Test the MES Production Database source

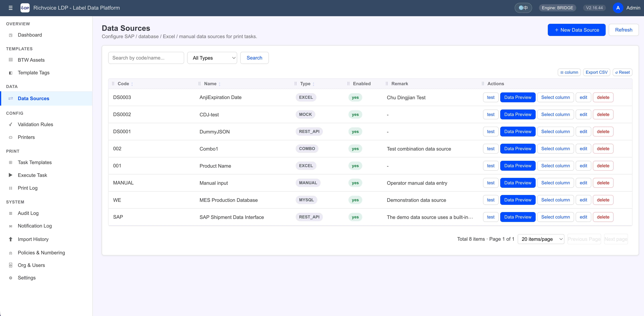pos(490,200)
